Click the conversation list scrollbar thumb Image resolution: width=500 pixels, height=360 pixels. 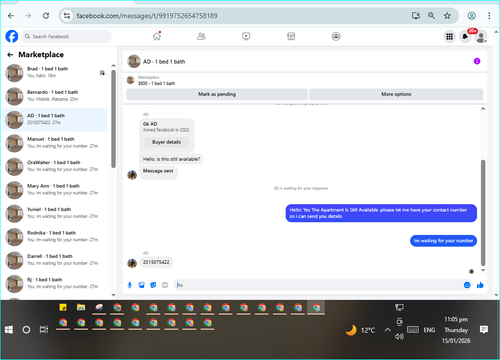[x=113, y=118]
